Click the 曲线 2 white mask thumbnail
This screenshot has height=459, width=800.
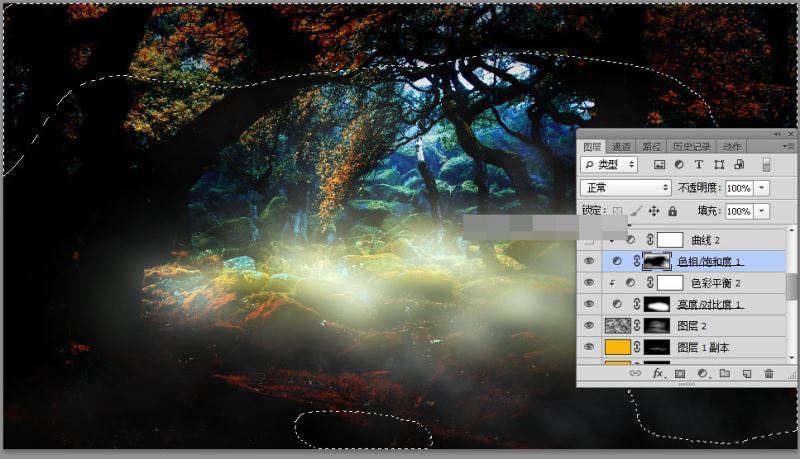coord(670,240)
